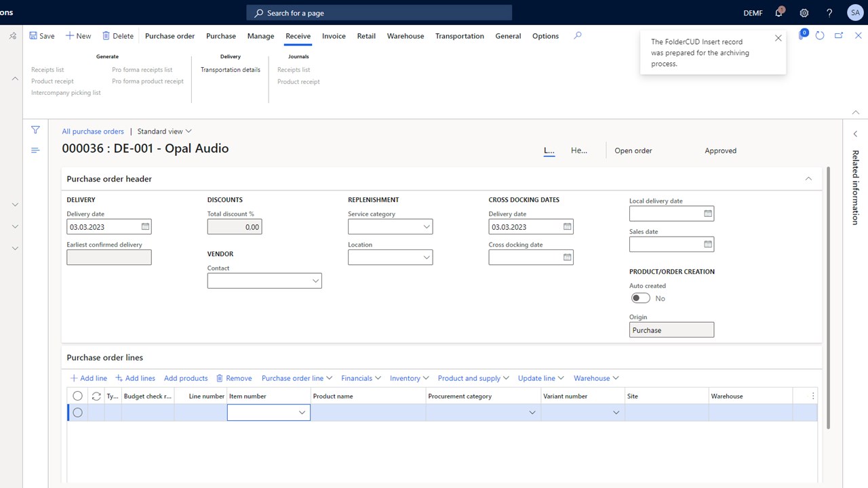Open the Warehouse tab
Image resolution: width=868 pixels, height=488 pixels.
click(x=406, y=36)
